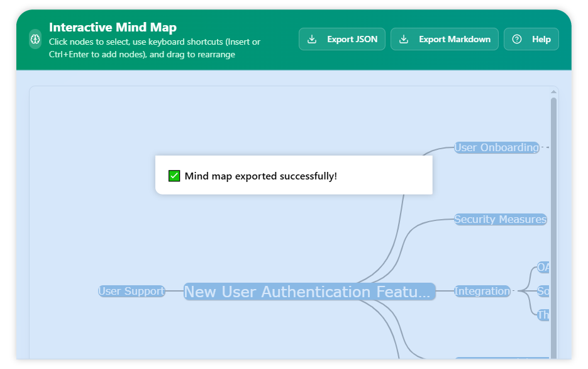Select the Integration node
This screenshot has height=369, width=588.
pos(482,291)
